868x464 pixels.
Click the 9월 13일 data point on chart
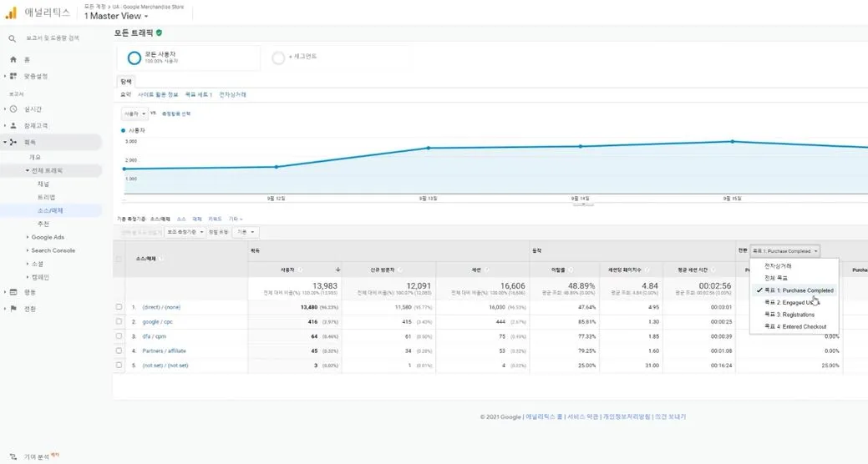(x=429, y=148)
